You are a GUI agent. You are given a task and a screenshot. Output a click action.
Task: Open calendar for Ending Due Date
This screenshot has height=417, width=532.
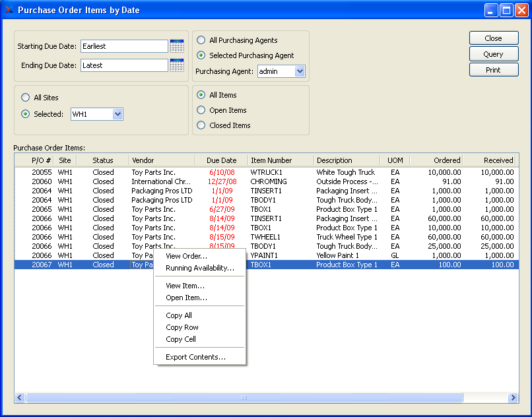point(177,65)
